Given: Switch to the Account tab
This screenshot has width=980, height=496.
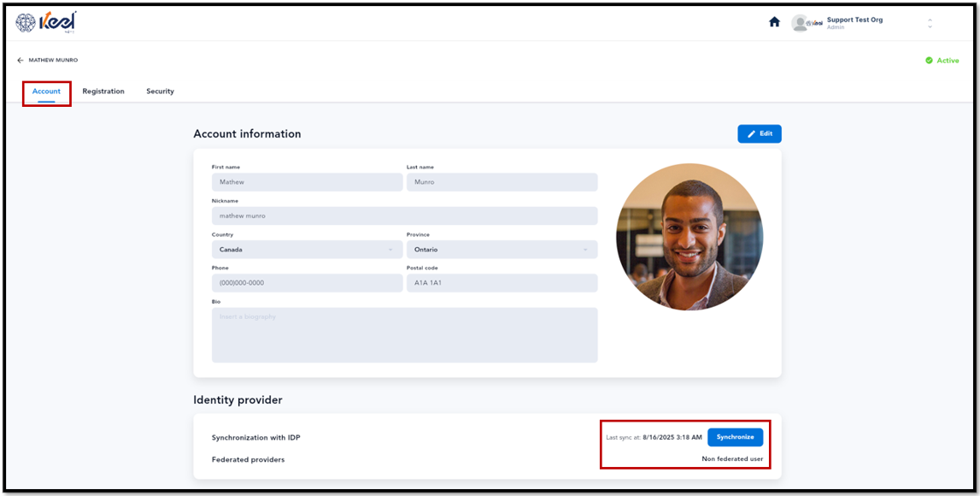Looking at the screenshot, I should [46, 92].
